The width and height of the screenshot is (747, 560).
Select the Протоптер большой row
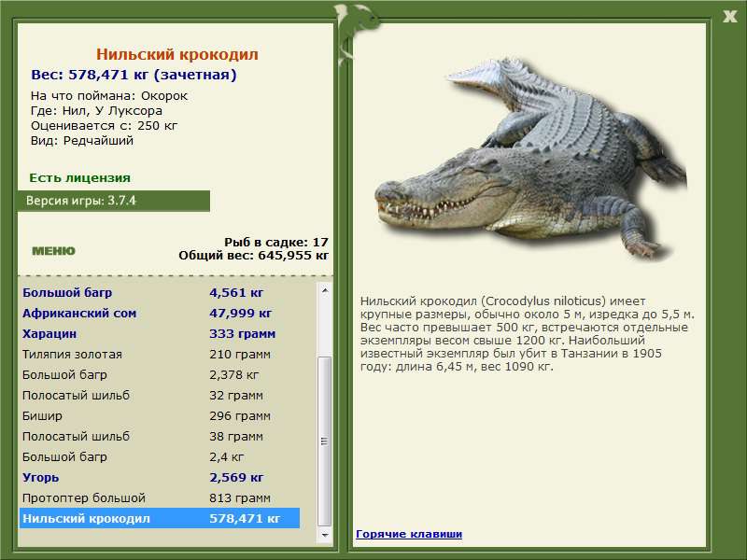pyautogui.click(x=160, y=497)
